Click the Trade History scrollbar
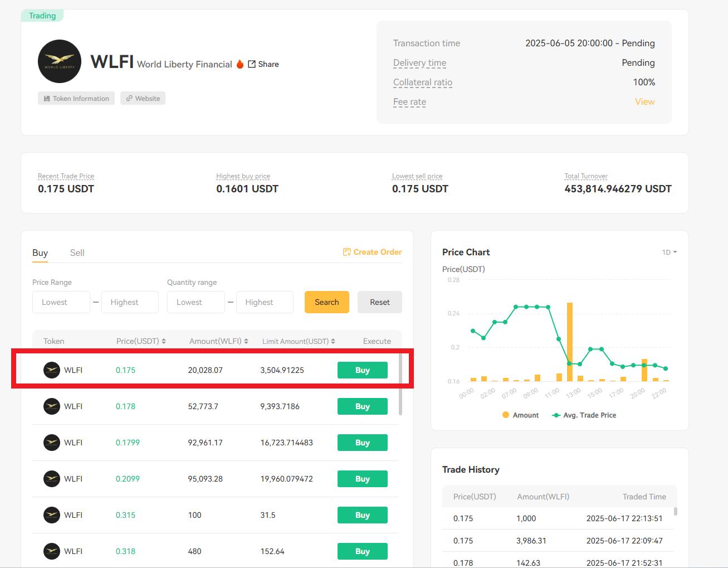Viewport: 728px width, 568px height. click(x=676, y=511)
